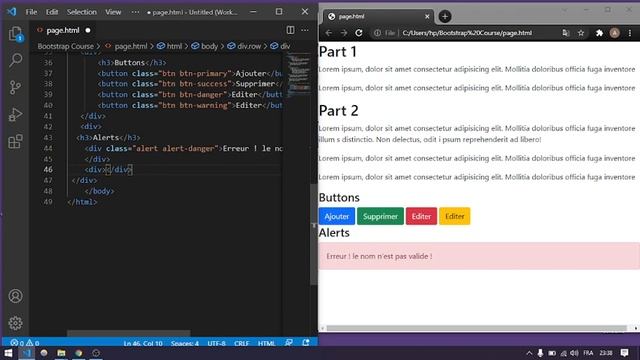
Task: Open Run and Debug view
Action: (x=16, y=115)
